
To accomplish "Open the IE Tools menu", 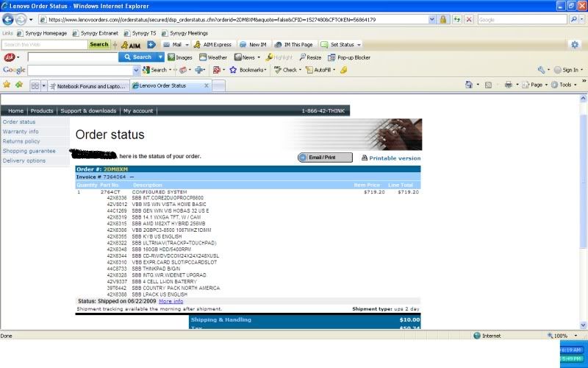I will [563, 85].
